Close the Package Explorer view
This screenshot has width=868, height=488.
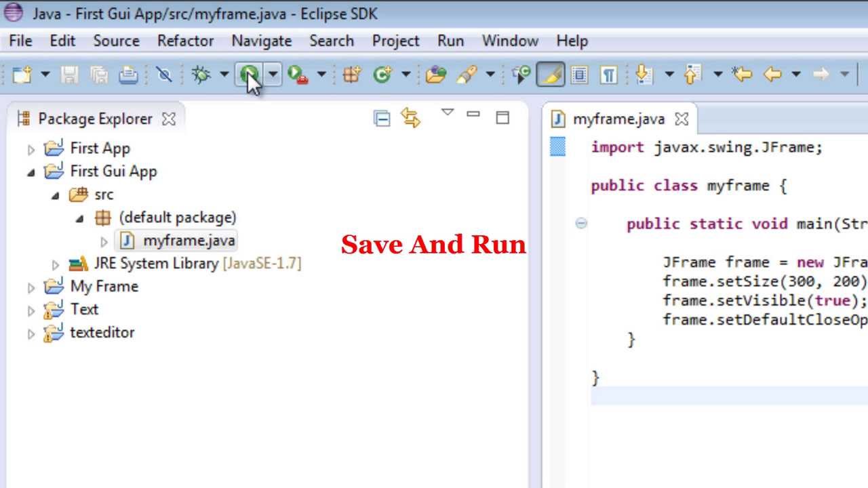coord(169,119)
